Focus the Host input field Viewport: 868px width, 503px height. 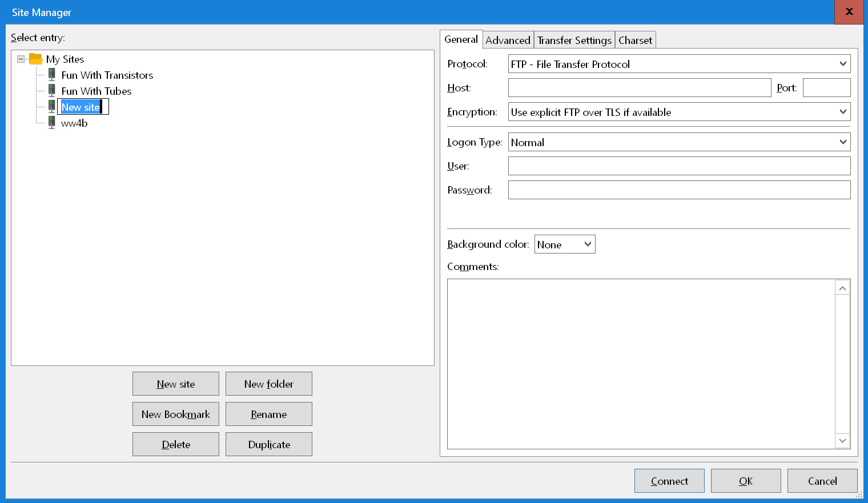point(639,88)
